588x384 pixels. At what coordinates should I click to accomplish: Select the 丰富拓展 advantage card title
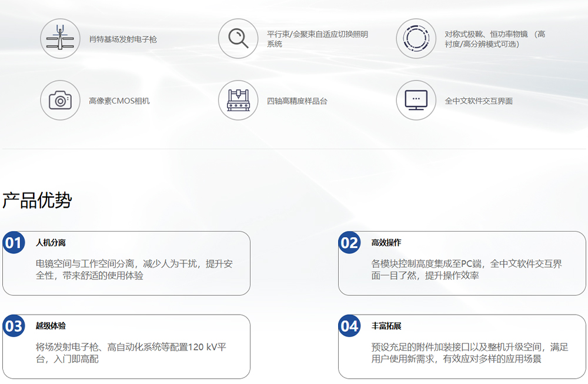(386, 326)
